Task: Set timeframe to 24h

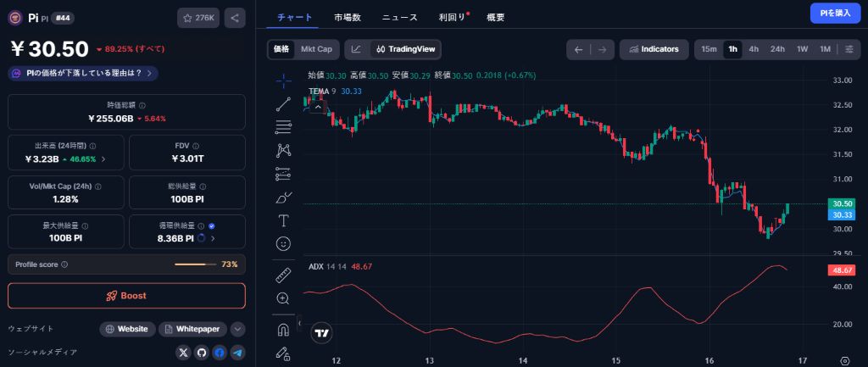Action: (778, 49)
